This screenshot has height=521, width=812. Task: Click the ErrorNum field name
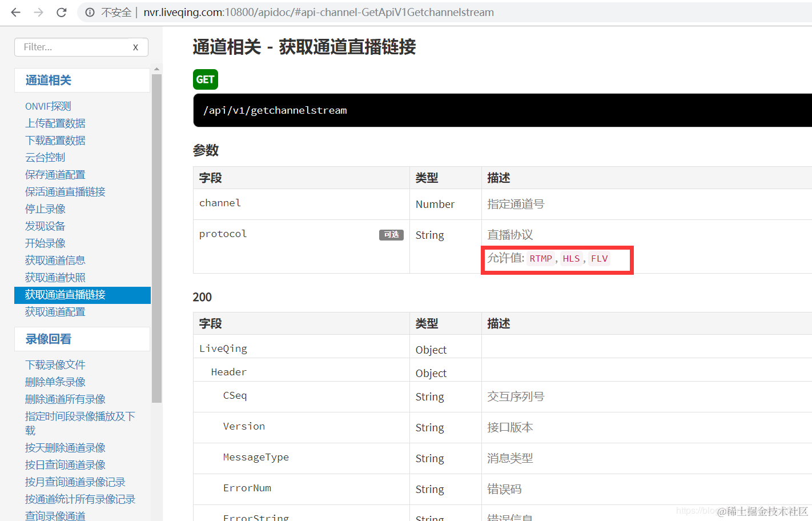pyautogui.click(x=247, y=488)
